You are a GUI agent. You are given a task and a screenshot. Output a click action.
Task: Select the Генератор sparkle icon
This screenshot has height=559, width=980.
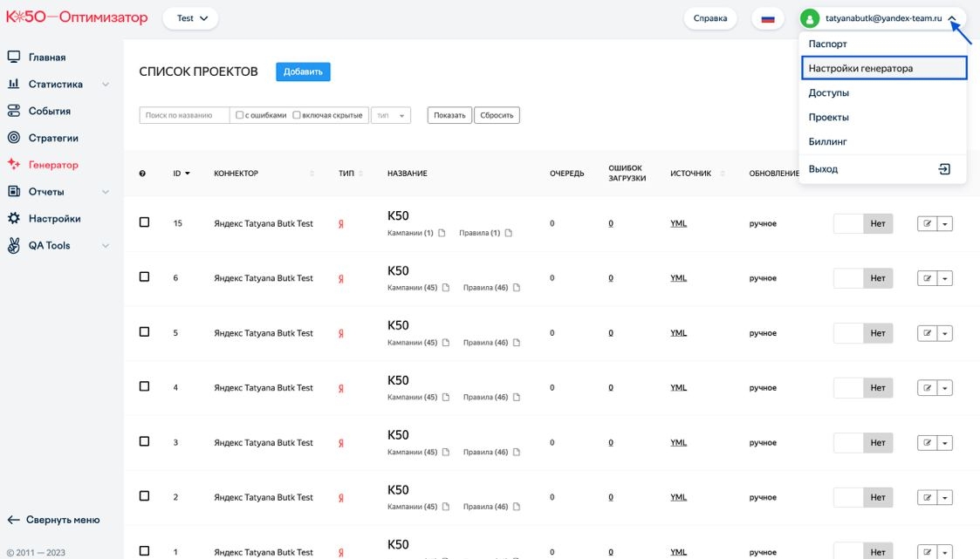tap(13, 165)
